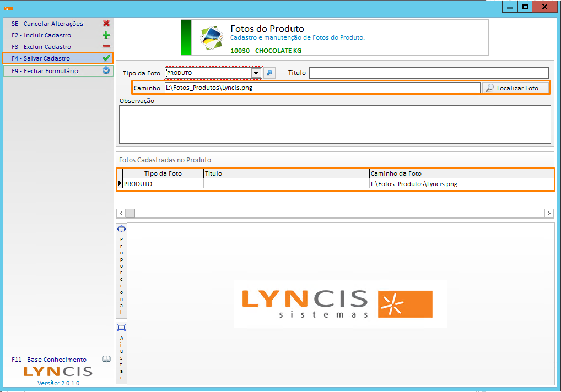Click the blue arrow icon beside Tipo da Foto
Screen dimensions: 561x392
coord(269,73)
